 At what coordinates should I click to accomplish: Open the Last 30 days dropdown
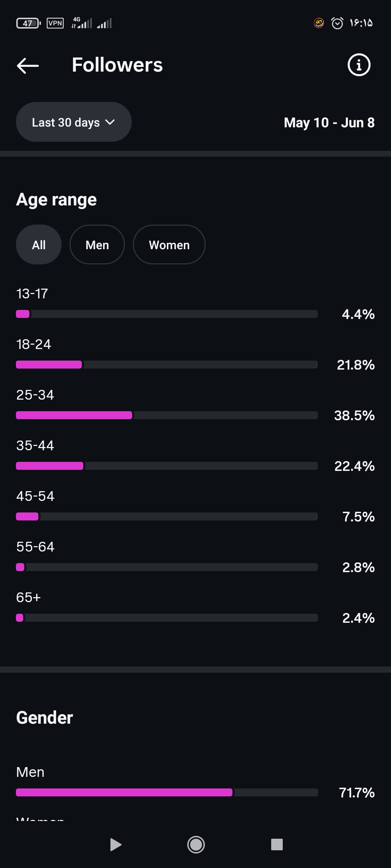point(74,122)
